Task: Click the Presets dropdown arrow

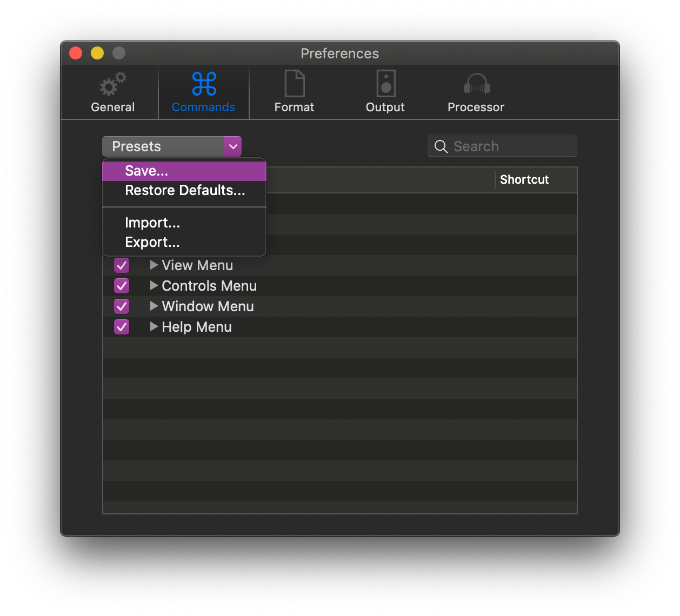Action: point(233,146)
